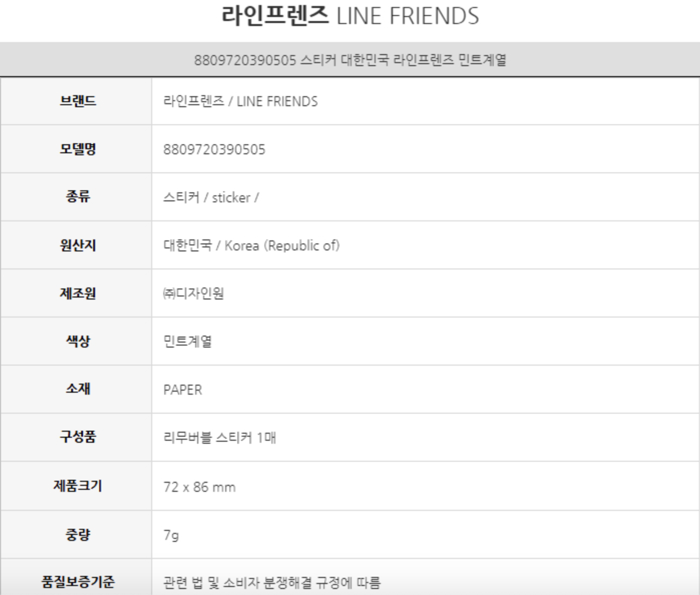Click the 원산지 row label
700x595 pixels.
[78, 245]
